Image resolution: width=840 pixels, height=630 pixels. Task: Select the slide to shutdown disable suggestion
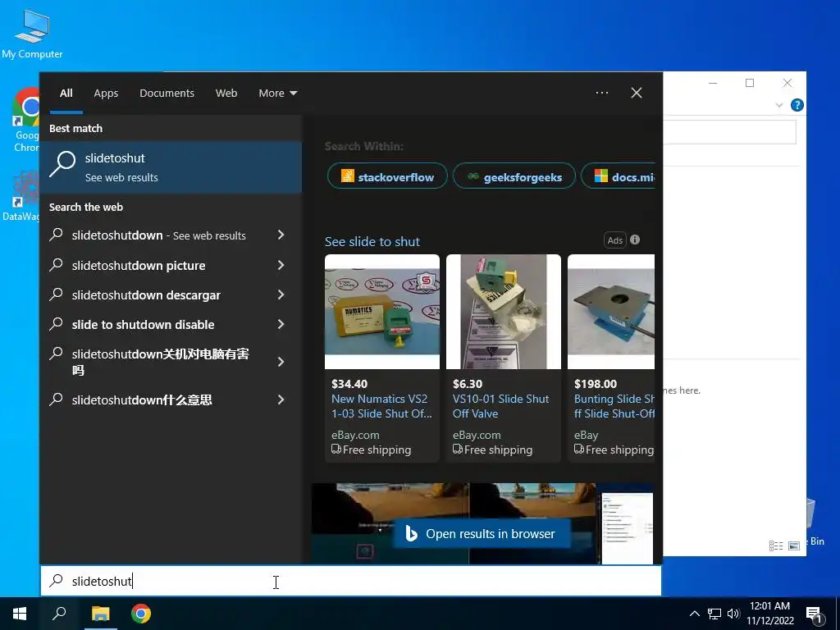point(143,324)
